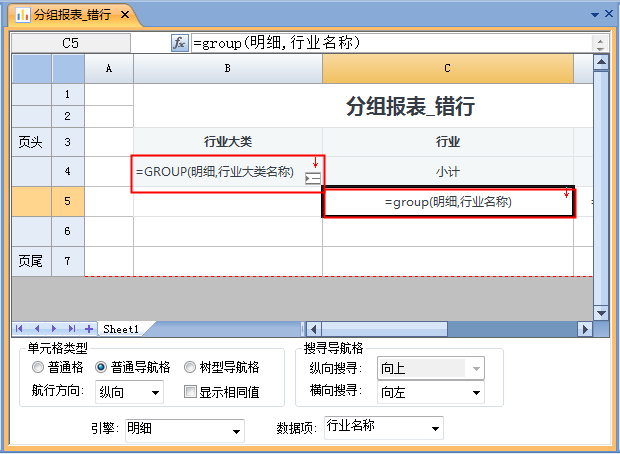Click the vertical scrollbar up arrow
The height and width of the screenshot is (454, 620).
coord(601,62)
